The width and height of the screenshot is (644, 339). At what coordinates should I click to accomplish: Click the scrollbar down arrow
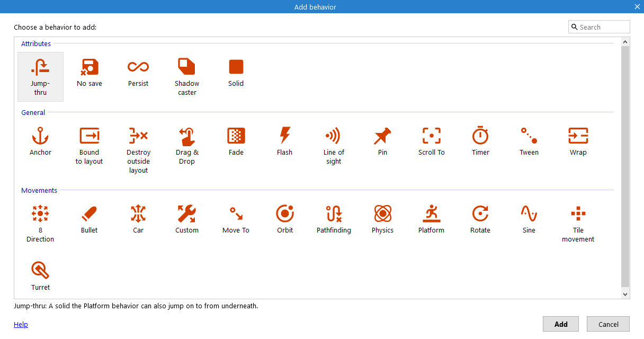[625, 294]
